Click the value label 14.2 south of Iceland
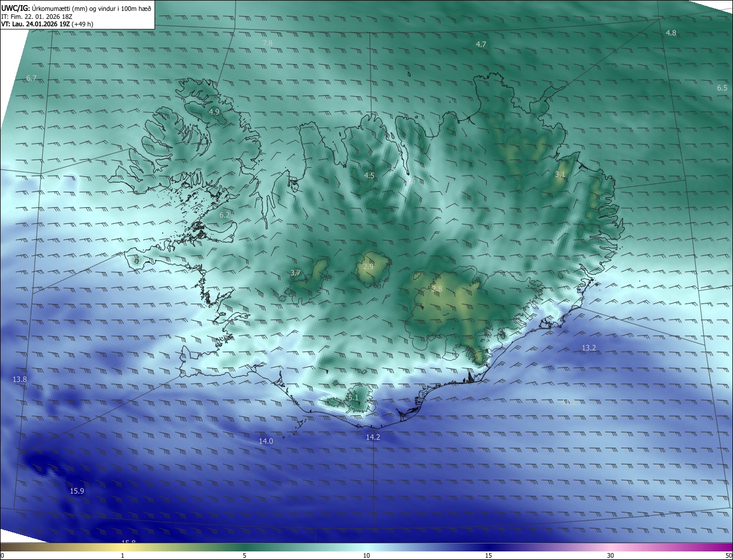 pos(373,437)
